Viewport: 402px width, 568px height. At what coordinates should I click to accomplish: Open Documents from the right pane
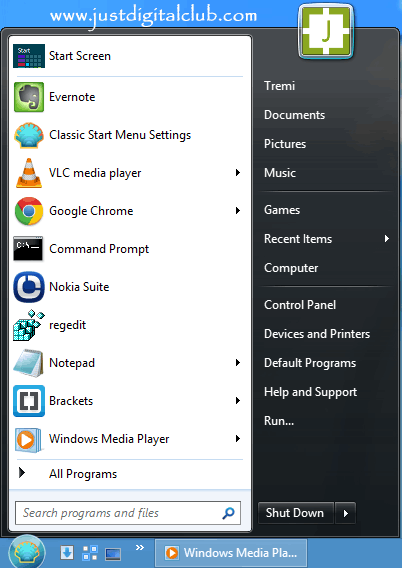(294, 115)
